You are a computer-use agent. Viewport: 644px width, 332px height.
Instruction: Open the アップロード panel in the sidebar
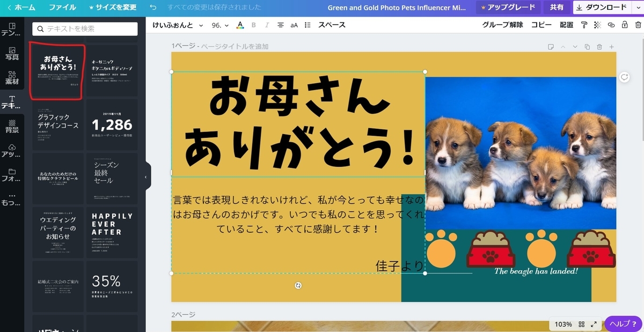pyautogui.click(x=11, y=152)
